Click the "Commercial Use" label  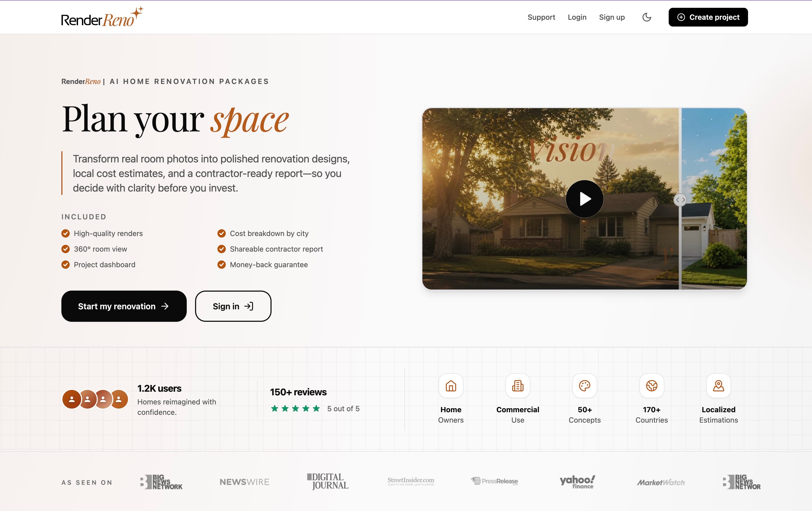click(x=517, y=415)
